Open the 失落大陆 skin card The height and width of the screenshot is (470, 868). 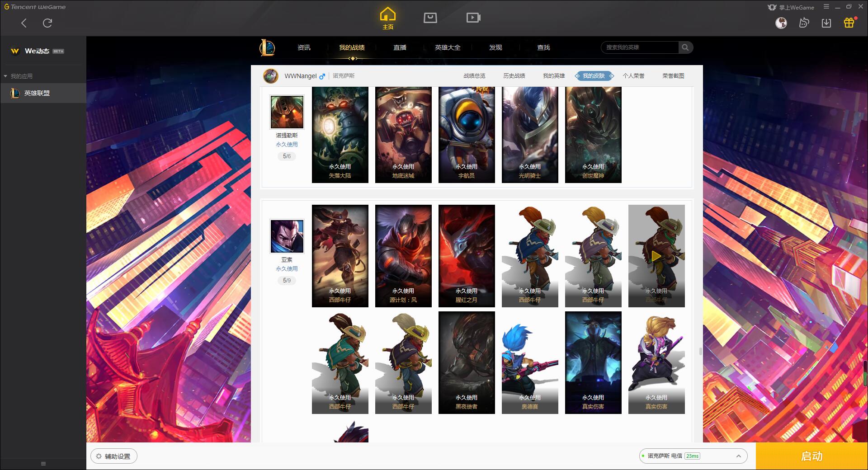click(x=340, y=135)
